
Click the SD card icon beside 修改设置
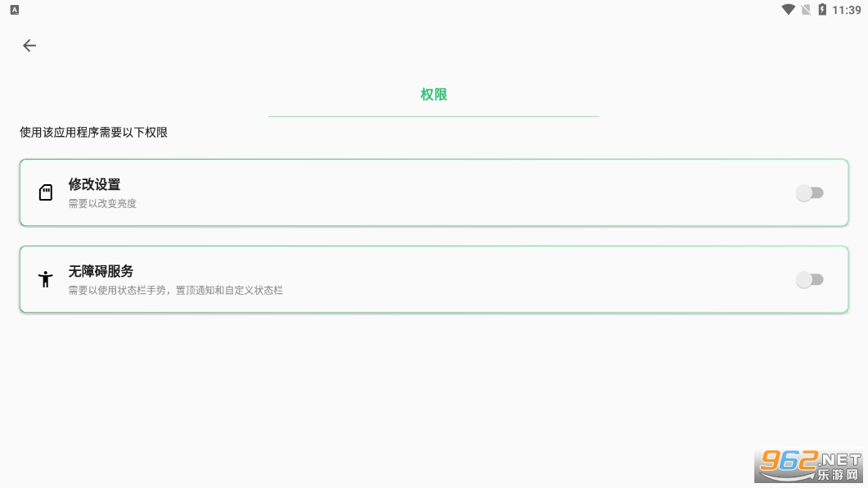tap(45, 192)
